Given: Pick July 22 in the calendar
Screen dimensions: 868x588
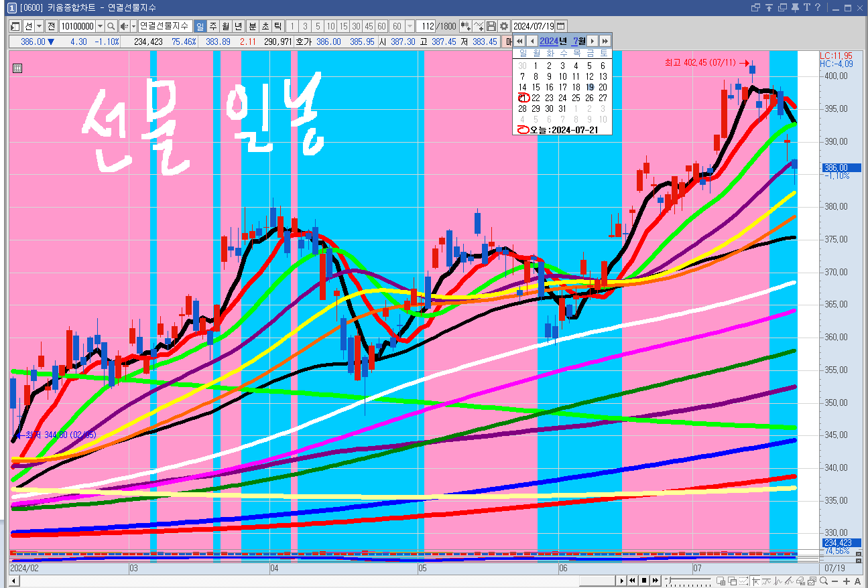Looking at the screenshot, I should coord(536,98).
